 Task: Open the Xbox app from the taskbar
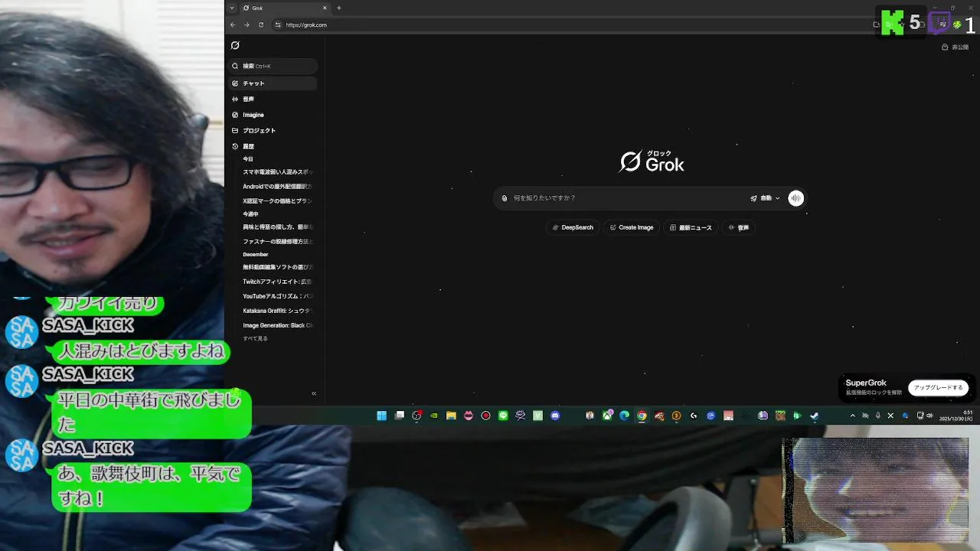point(607,416)
